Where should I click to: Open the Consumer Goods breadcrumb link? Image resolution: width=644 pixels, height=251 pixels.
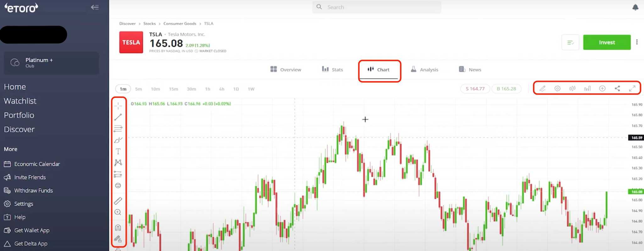(180, 23)
